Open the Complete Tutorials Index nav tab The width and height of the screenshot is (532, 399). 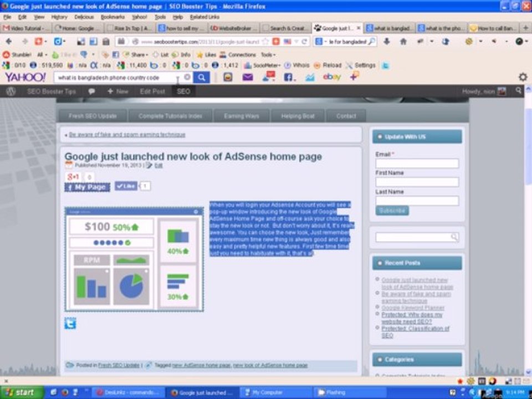tap(170, 116)
